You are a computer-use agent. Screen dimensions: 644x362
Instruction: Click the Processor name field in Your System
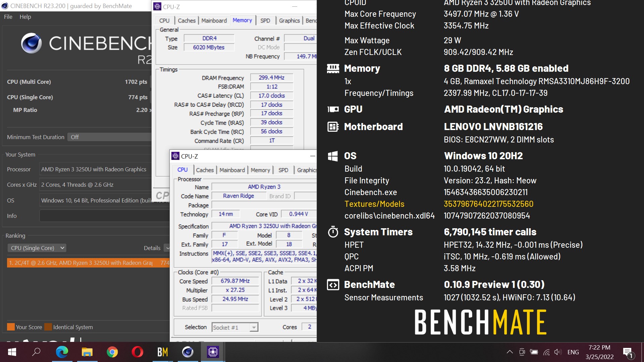point(95,169)
